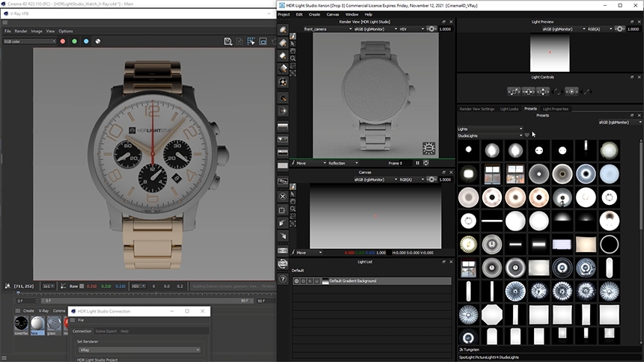The height and width of the screenshot is (362, 644).
Task: Click the circular Light Controls button
Action: click(571, 91)
